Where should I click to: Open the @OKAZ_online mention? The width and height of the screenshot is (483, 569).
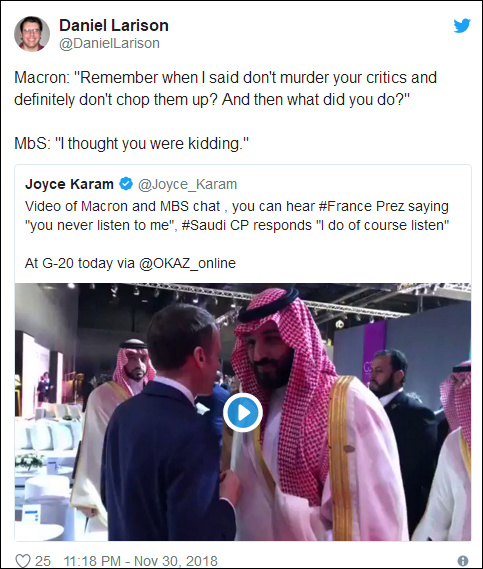187,263
